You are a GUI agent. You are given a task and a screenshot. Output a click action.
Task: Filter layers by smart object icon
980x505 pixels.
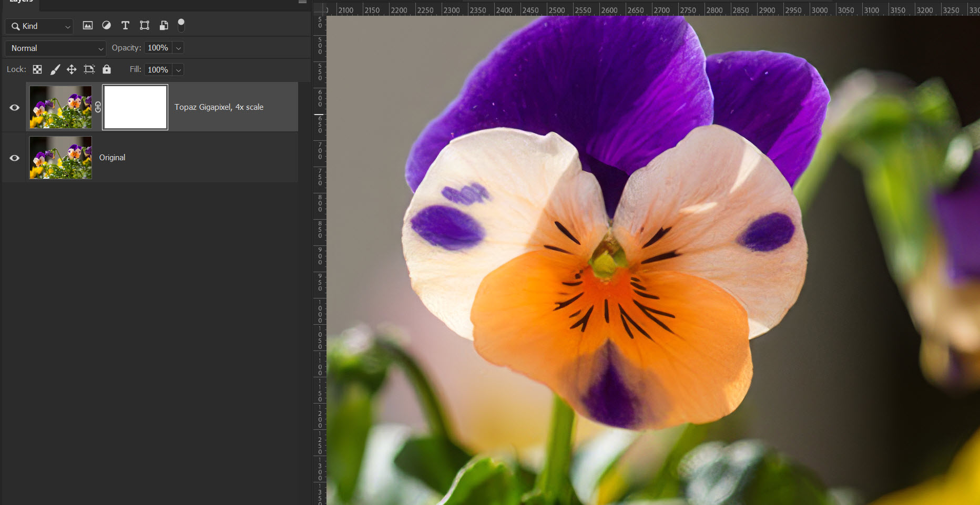pyautogui.click(x=164, y=25)
